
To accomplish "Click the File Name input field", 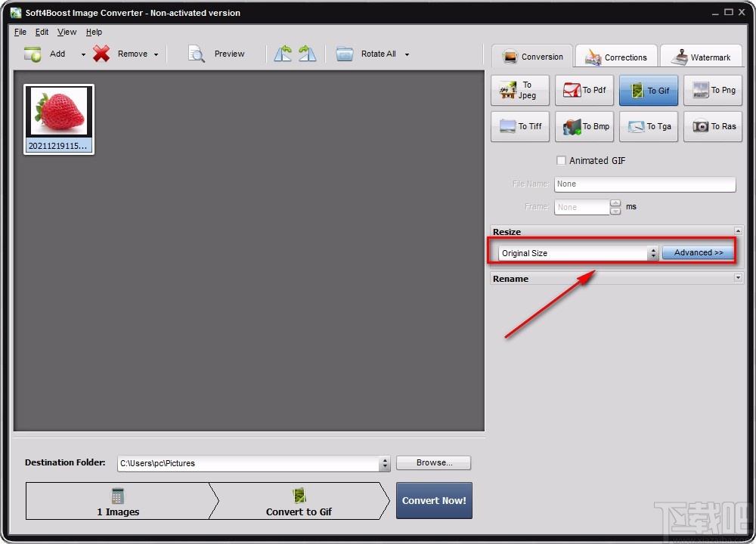I will 645,184.
